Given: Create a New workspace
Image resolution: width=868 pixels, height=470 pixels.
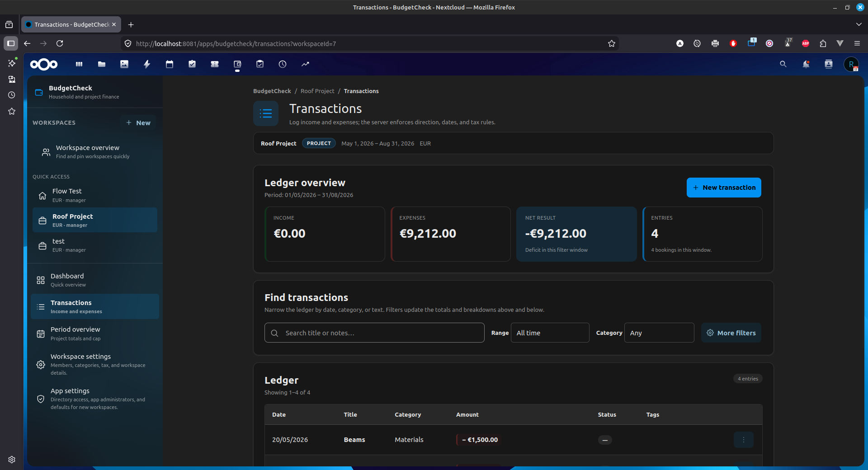Looking at the screenshot, I should (x=138, y=122).
